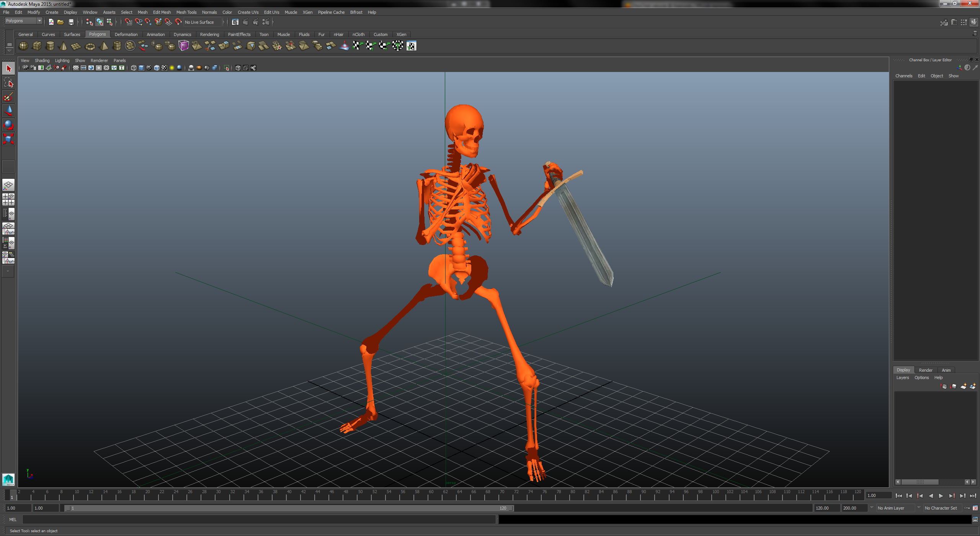Image resolution: width=980 pixels, height=536 pixels.
Task: Switch to four view layout
Action: [8, 199]
